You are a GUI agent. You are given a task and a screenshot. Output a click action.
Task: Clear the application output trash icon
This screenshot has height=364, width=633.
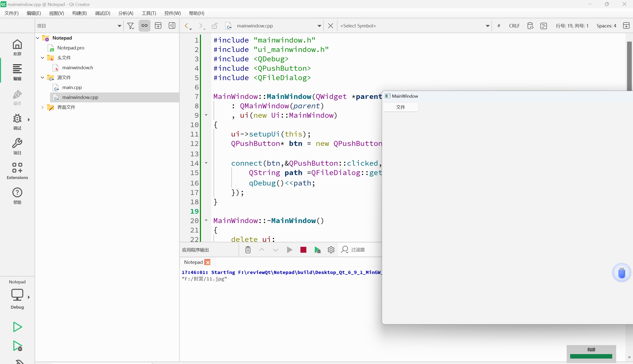tap(248, 250)
